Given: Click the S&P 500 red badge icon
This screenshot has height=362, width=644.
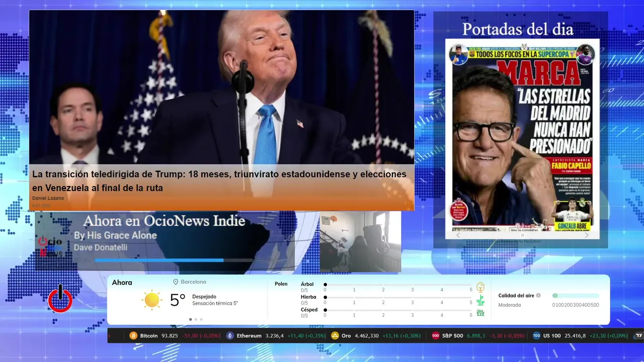Looking at the screenshot, I should [436, 336].
